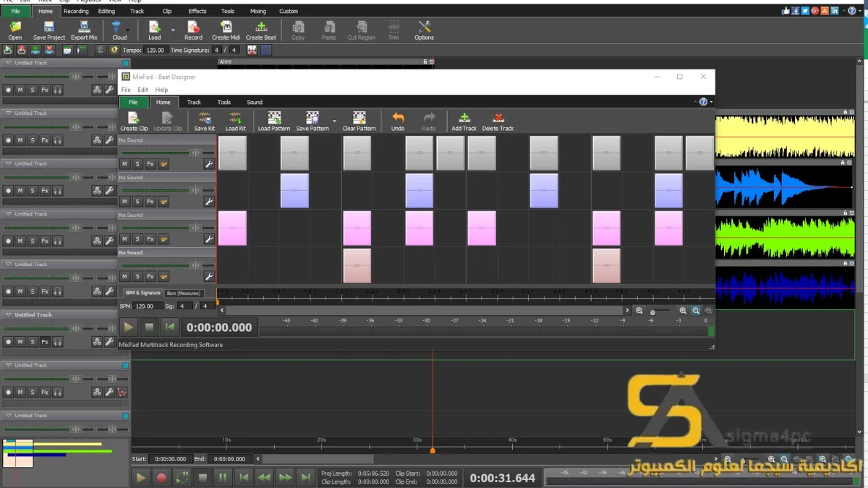Toggle loop mode in main transport
The height and width of the screenshot is (488, 868).
click(182, 477)
